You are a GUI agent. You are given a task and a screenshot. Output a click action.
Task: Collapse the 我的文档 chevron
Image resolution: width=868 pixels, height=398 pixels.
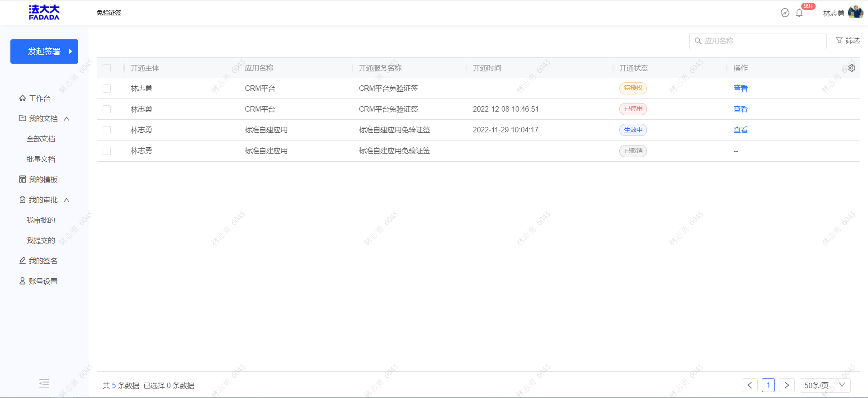[66, 118]
